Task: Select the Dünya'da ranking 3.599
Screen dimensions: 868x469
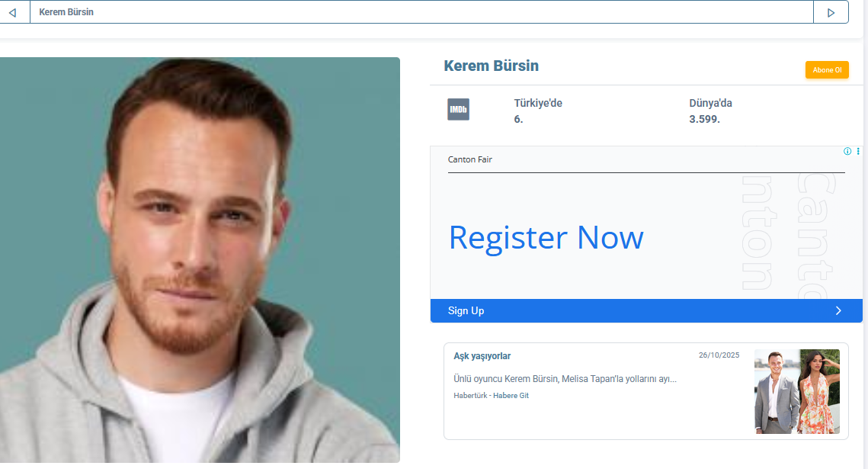Action: tap(704, 119)
